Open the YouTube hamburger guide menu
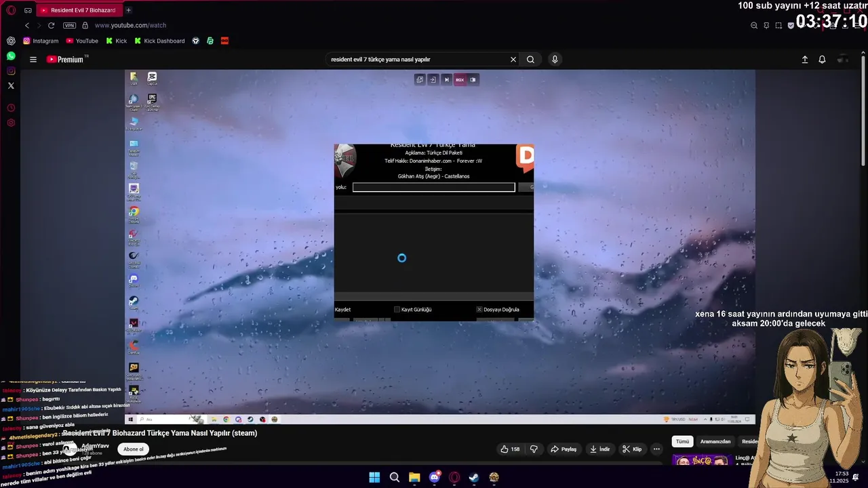This screenshot has height=488, width=868. pos(33,60)
